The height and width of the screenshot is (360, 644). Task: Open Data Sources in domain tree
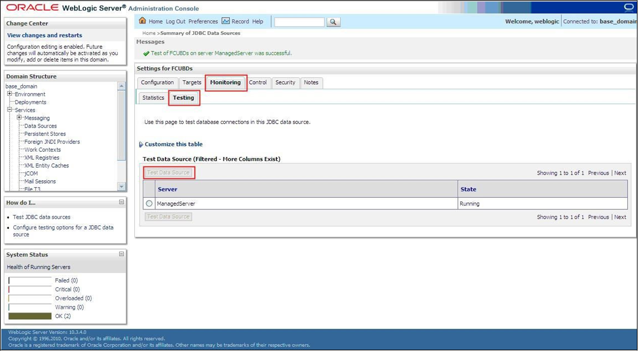(40, 126)
